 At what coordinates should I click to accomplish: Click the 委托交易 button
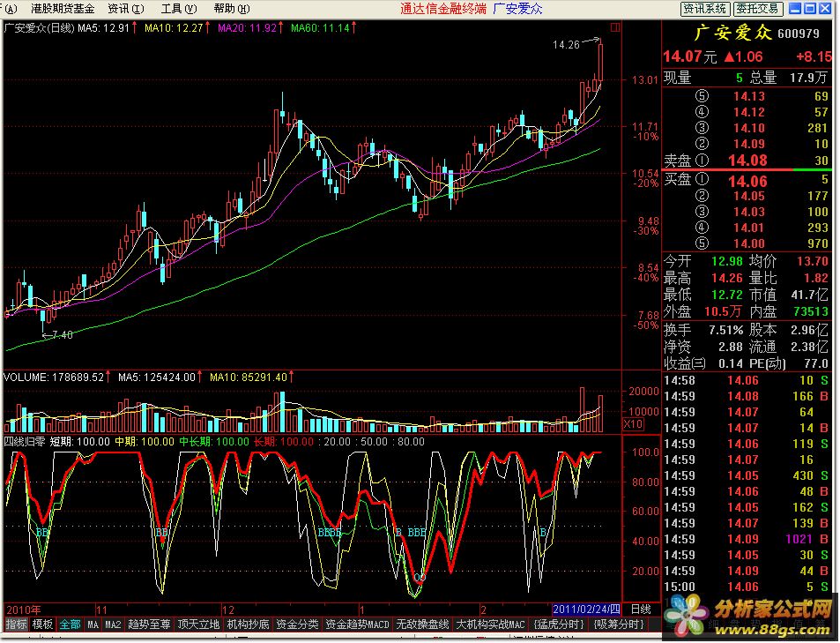pyautogui.click(x=757, y=9)
